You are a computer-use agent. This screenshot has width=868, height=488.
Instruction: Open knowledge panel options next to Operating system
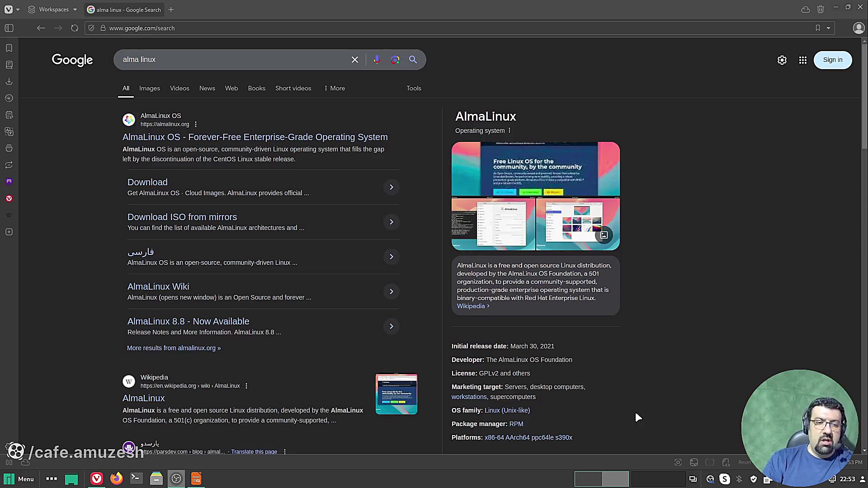click(509, 131)
